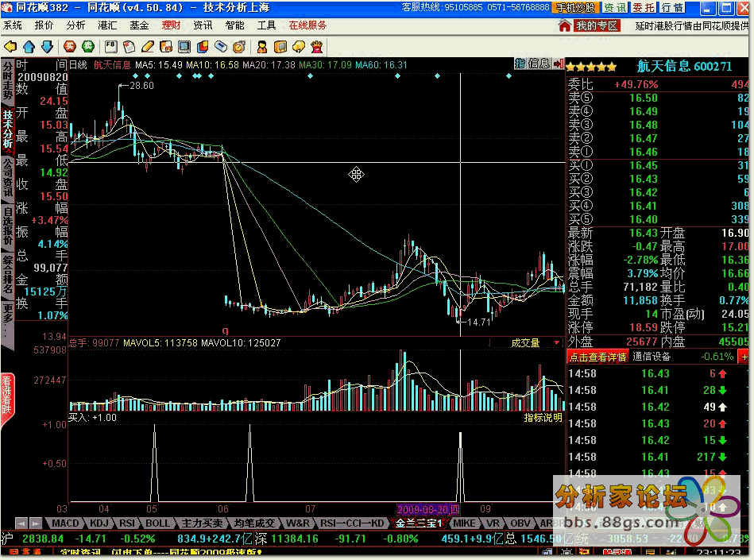The height and width of the screenshot is (560, 754).
Task: Open the 基金 menu
Action: (x=139, y=25)
